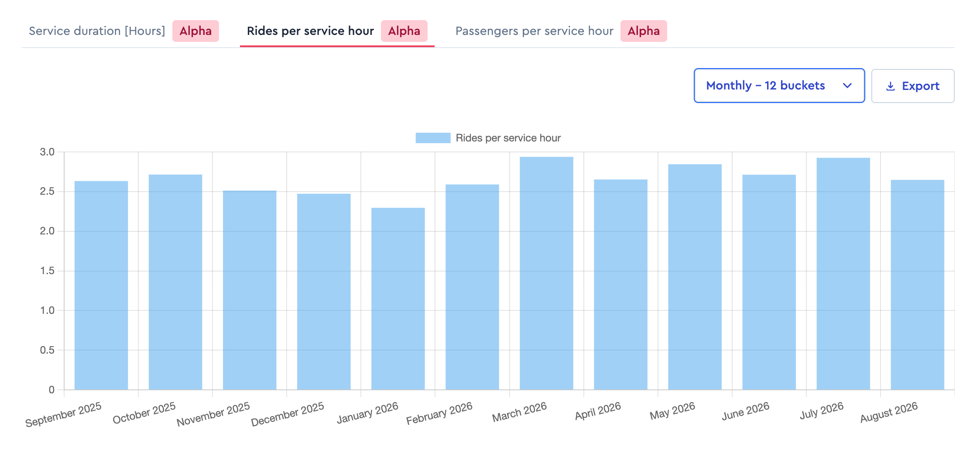Click the December 2025 axis label
The width and height of the screenshot is (980, 454).
coord(287,414)
